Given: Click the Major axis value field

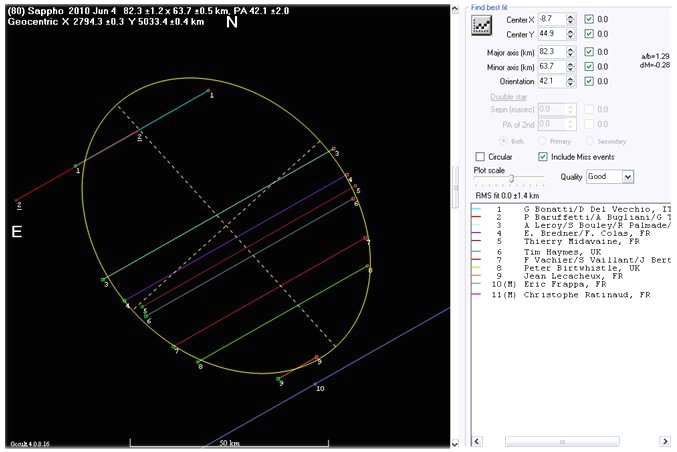Looking at the screenshot, I should [549, 52].
